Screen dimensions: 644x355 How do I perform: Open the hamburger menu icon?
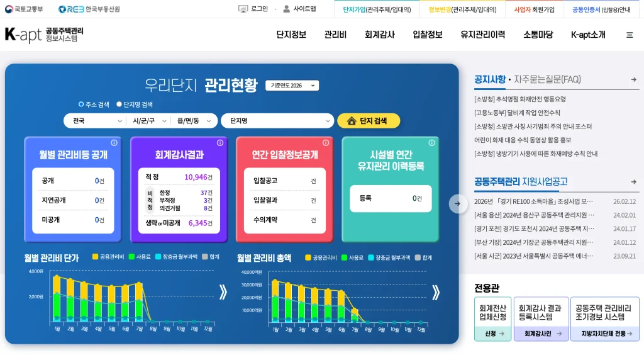tap(629, 35)
